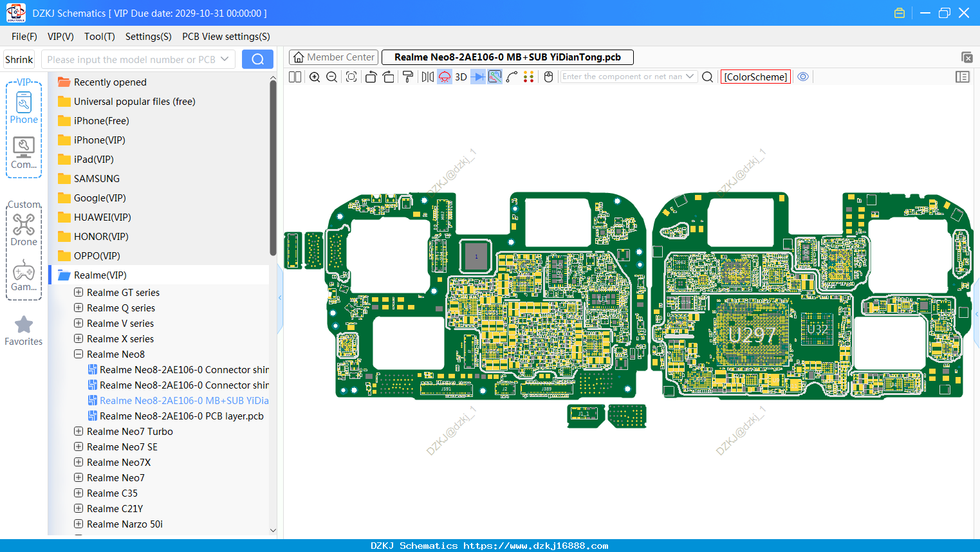Expand the Realme Neo7 Turbo node
Screen dimensions: 980x552
pyautogui.click(x=79, y=431)
